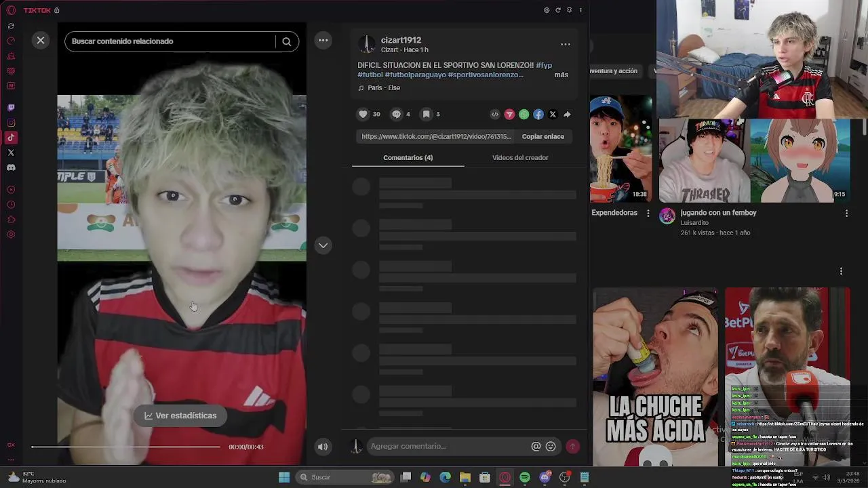
Task: Open comments with speech bubble icon
Action: tap(396, 115)
